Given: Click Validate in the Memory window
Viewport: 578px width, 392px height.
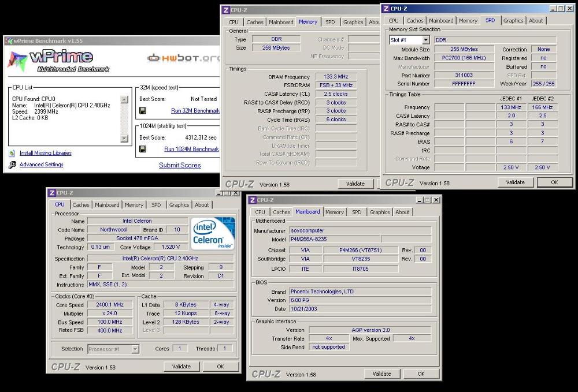Looking at the screenshot, I should pos(355,184).
